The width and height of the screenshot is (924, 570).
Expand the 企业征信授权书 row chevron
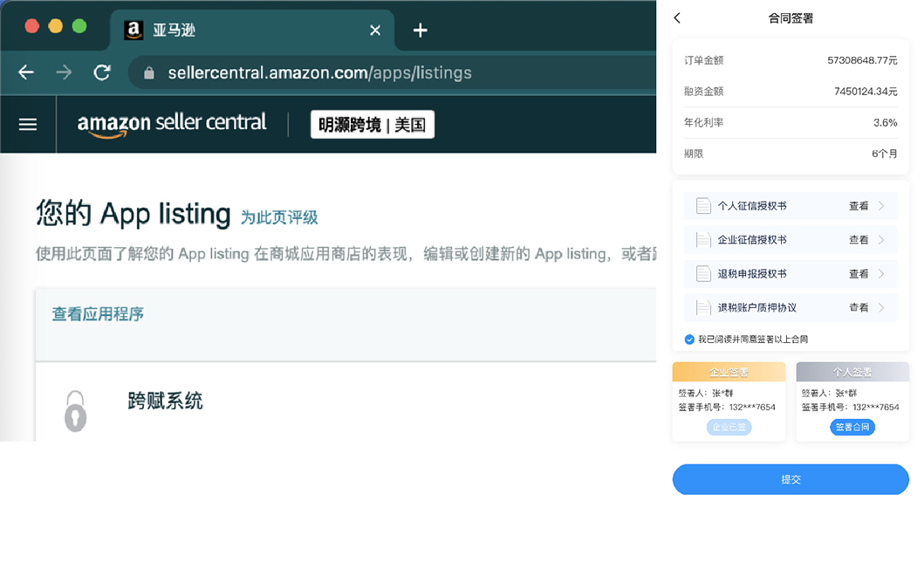(881, 240)
